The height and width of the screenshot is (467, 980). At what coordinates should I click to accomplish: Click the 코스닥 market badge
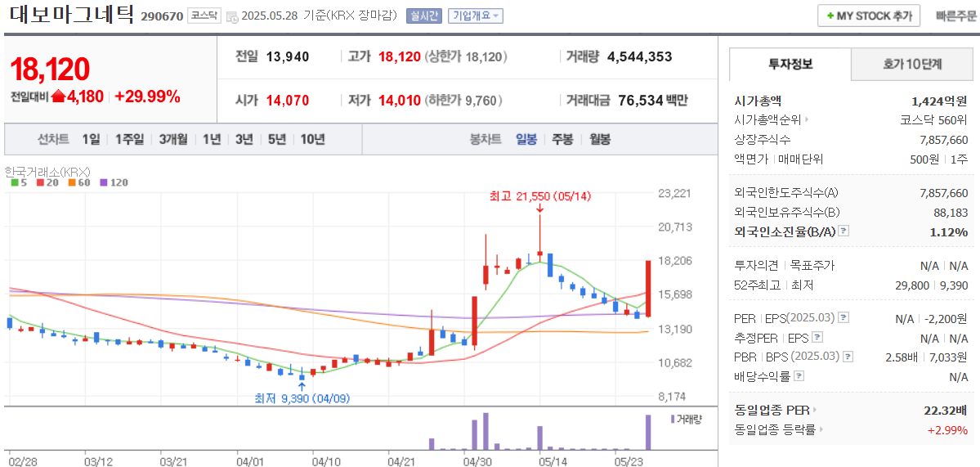204,16
